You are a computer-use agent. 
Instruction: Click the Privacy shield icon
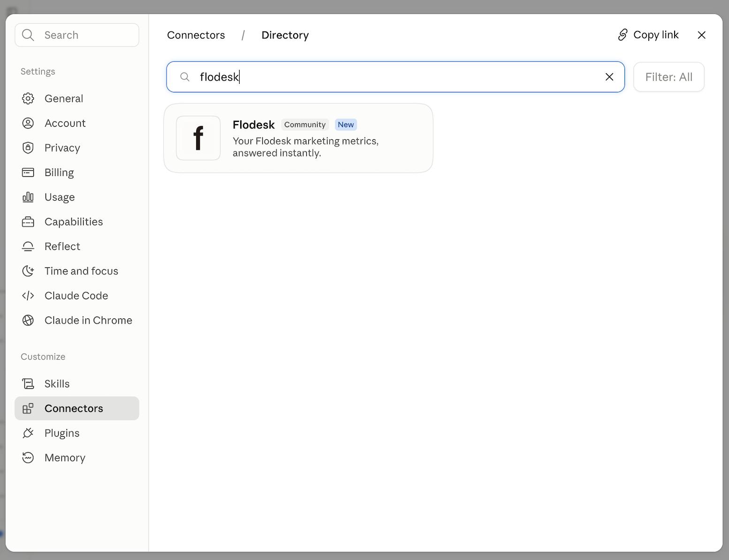click(28, 148)
